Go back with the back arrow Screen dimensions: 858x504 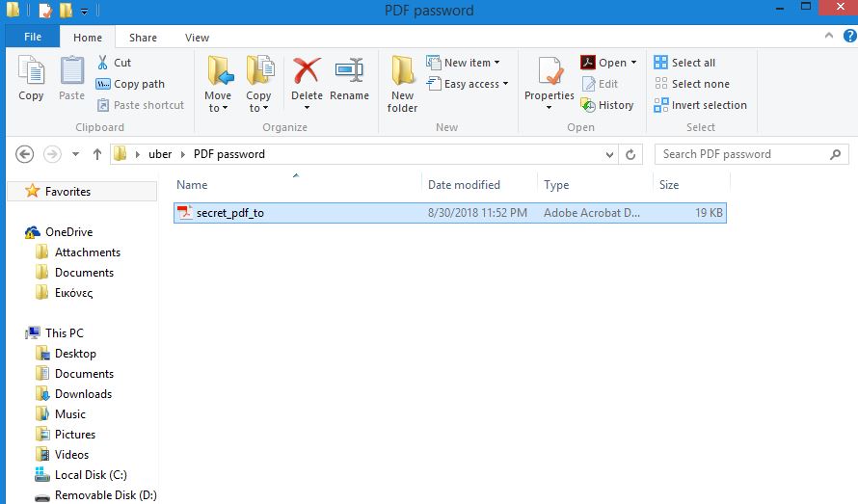(x=25, y=154)
